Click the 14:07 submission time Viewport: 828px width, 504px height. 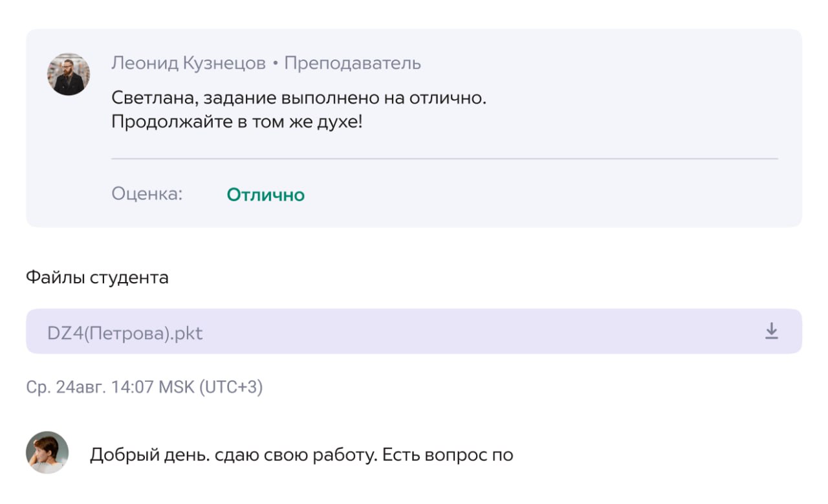click(133, 388)
